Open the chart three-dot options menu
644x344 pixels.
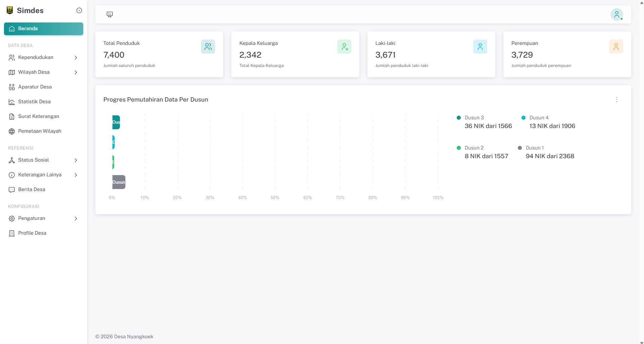pos(616,100)
